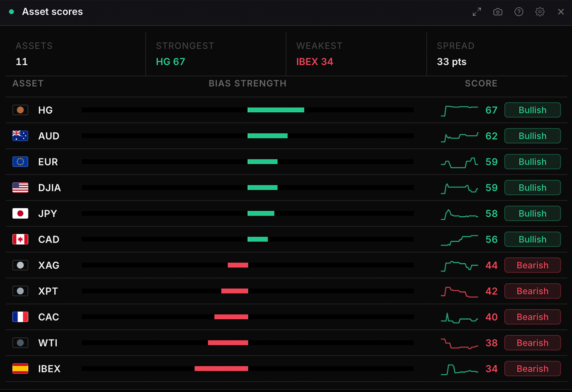Select the XAG asset name
572x392 pixels.
49,265
